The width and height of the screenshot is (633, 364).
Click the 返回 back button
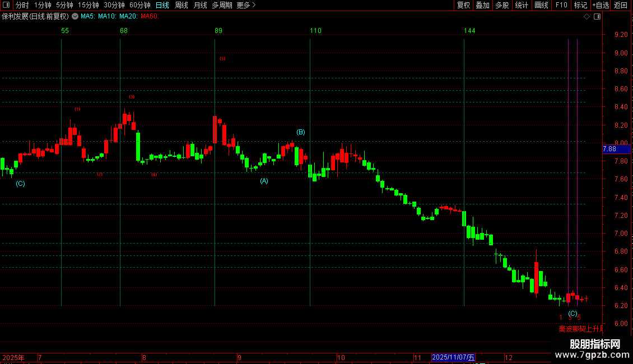621,5
